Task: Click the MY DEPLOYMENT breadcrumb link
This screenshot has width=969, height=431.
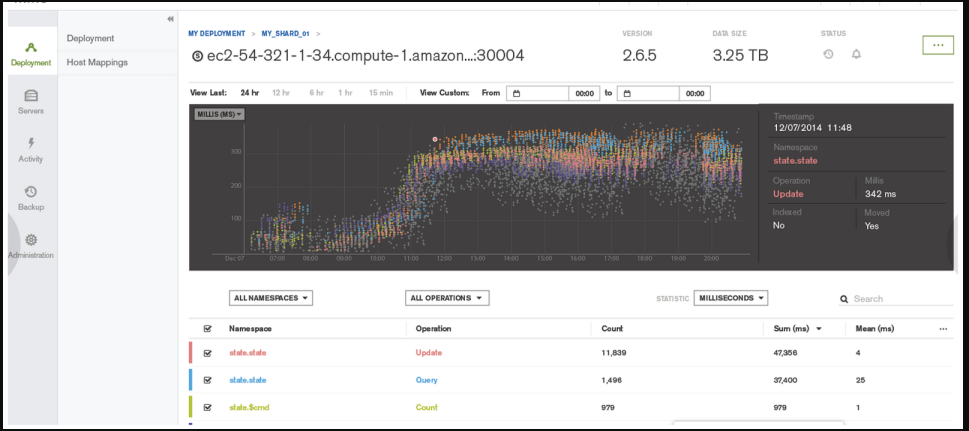Action: point(217,34)
